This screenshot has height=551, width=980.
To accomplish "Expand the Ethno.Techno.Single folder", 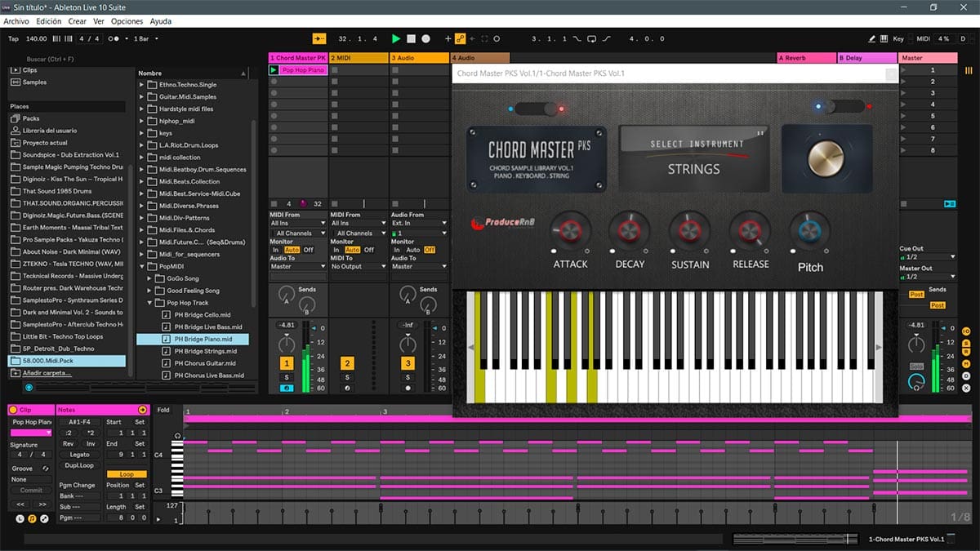I will (142, 85).
